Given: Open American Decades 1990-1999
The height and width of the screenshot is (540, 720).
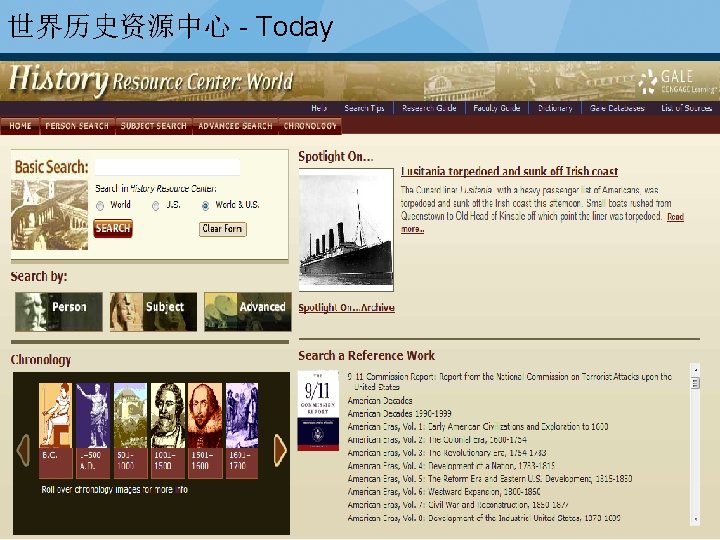Looking at the screenshot, I should 399,414.
